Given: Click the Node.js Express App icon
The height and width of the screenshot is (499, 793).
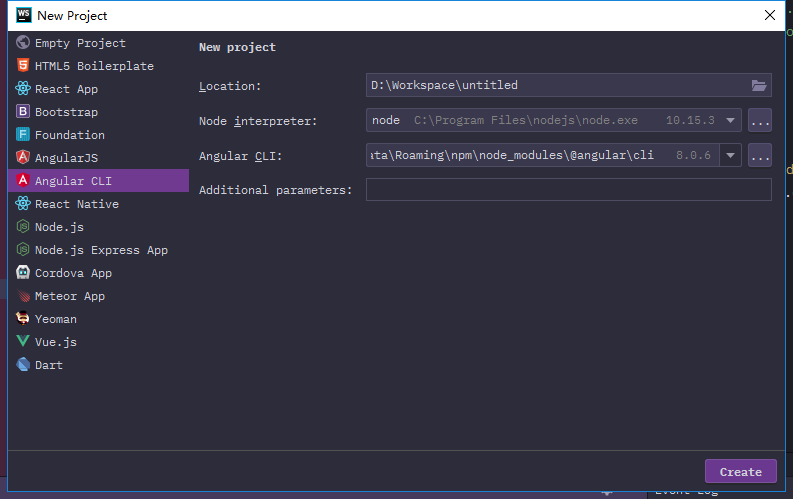Looking at the screenshot, I should [23, 249].
